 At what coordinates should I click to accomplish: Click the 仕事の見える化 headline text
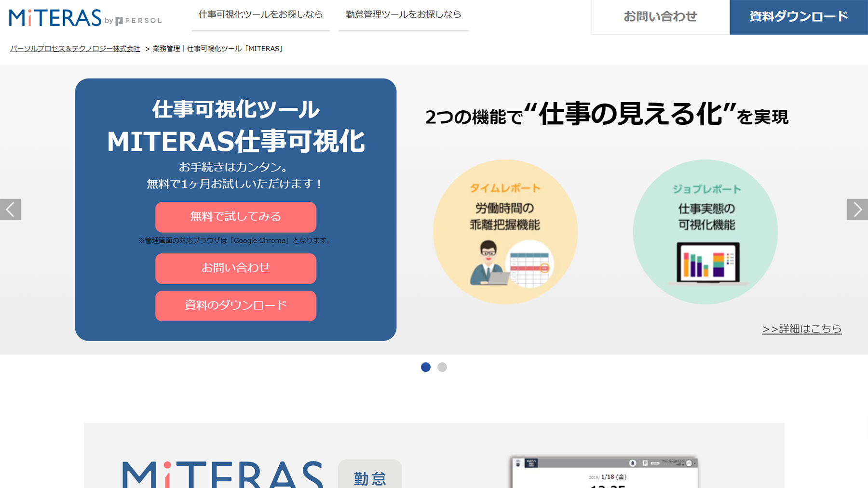pos(629,115)
